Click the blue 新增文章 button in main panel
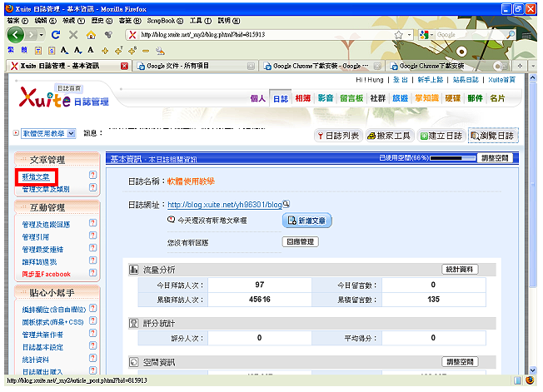543x392 pixels. tap(307, 221)
